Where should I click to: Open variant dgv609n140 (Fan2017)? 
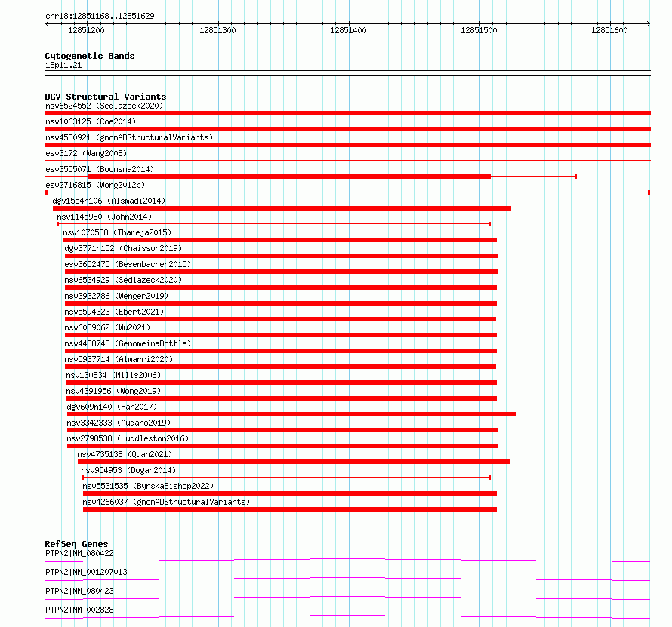coord(112,407)
